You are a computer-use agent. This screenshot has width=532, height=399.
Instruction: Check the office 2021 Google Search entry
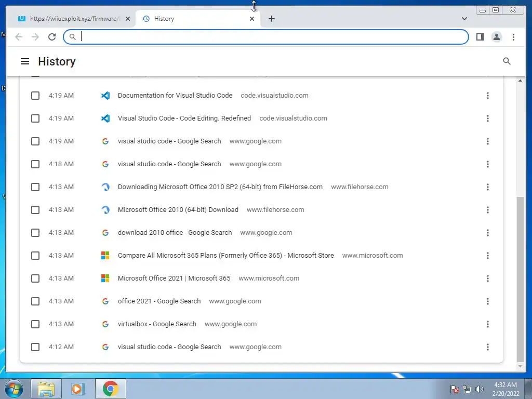tap(35, 301)
